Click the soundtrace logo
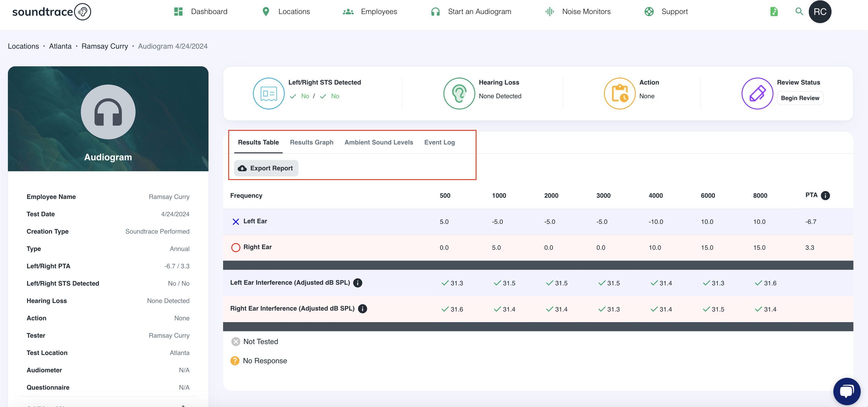The width and height of the screenshot is (868, 407). click(x=52, y=12)
